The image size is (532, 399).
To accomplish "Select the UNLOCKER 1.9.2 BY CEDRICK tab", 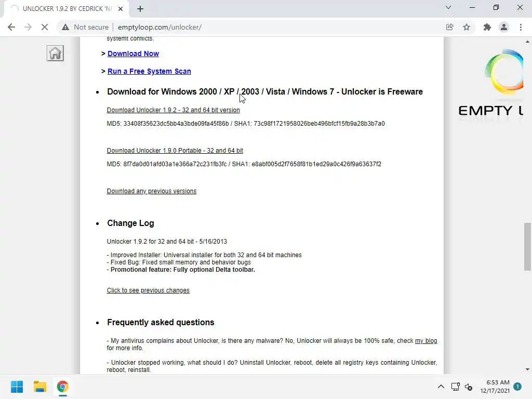I will [x=66, y=9].
